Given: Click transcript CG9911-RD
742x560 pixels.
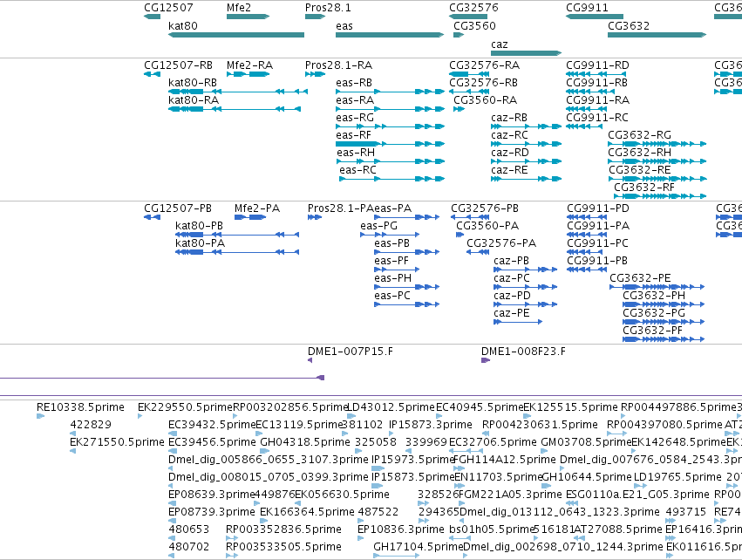Looking at the screenshot, I should pyautogui.click(x=597, y=65).
